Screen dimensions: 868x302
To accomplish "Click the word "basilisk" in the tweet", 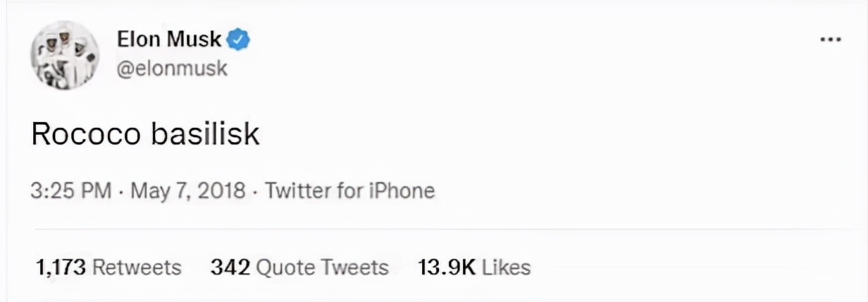I will pos(205,134).
